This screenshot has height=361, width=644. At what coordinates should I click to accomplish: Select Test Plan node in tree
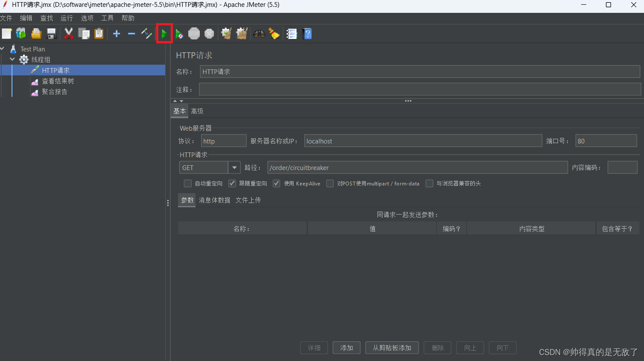[x=33, y=49]
